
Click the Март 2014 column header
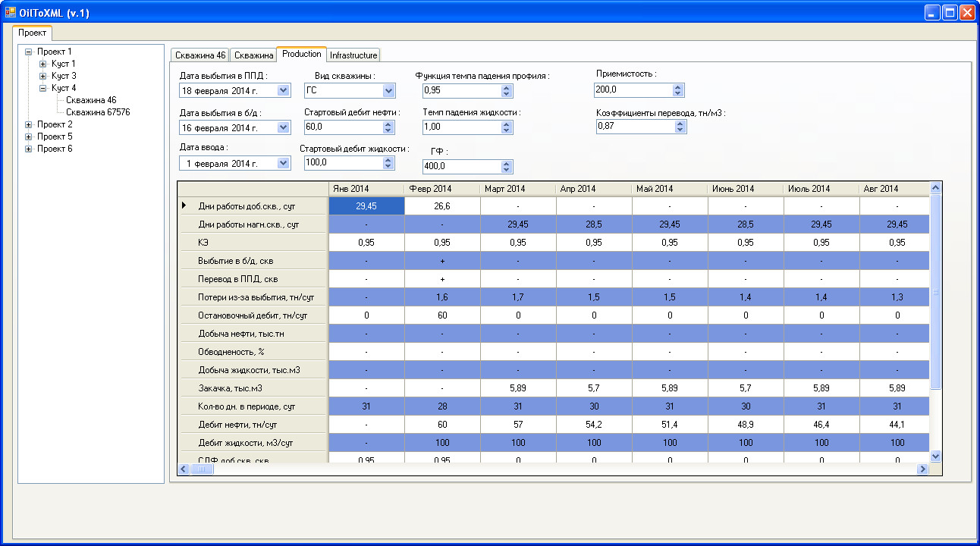[518, 188]
